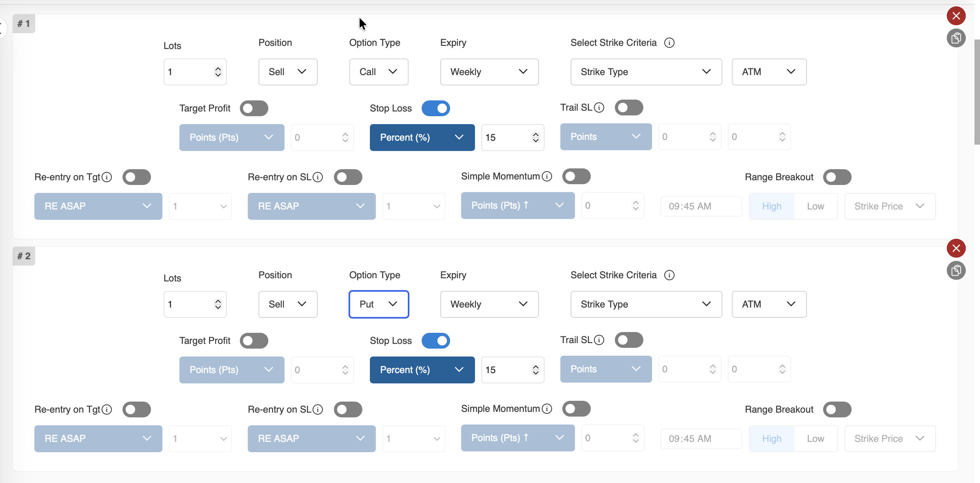Open ATM strike dropdown in leg #2
980x483 pixels.
769,304
